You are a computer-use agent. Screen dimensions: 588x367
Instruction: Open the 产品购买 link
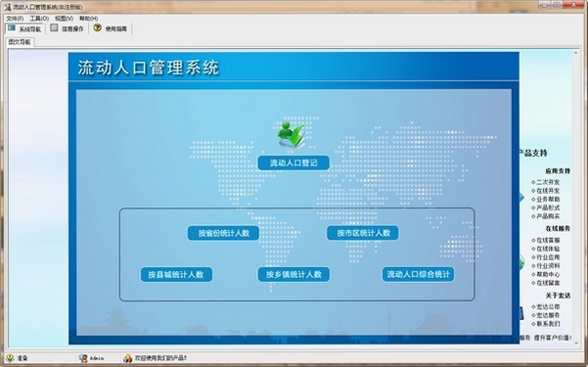click(548, 216)
